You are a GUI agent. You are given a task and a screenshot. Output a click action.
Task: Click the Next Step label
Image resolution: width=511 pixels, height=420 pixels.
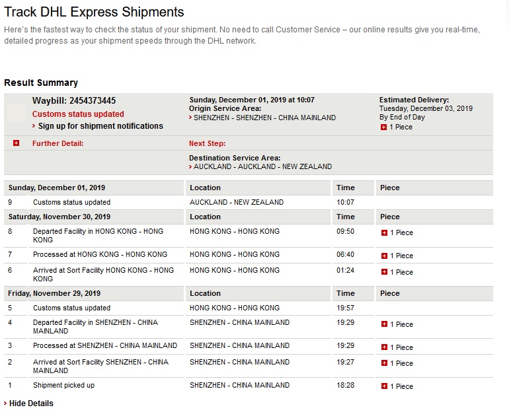pyautogui.click(x=208, y=143)
